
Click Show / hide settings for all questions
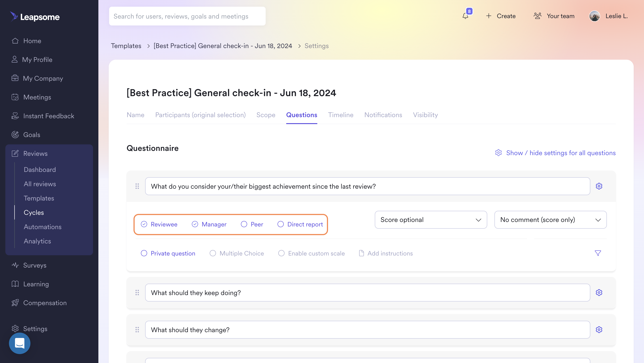pos(561,153)
